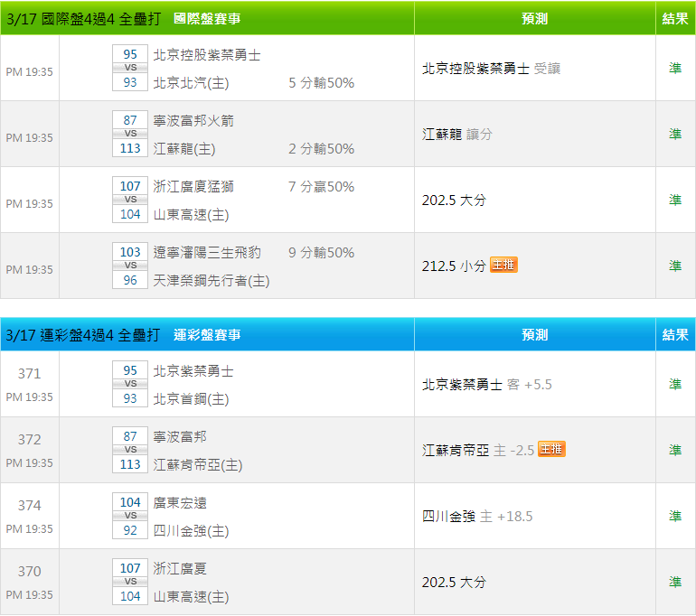Open the 國際盤賽事 link in the green header

207,19
